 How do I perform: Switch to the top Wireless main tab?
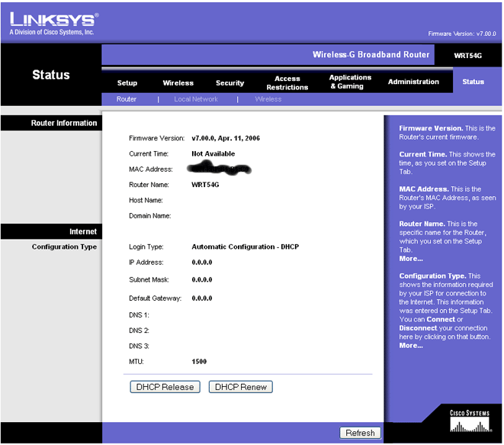[x=178, y=83]
